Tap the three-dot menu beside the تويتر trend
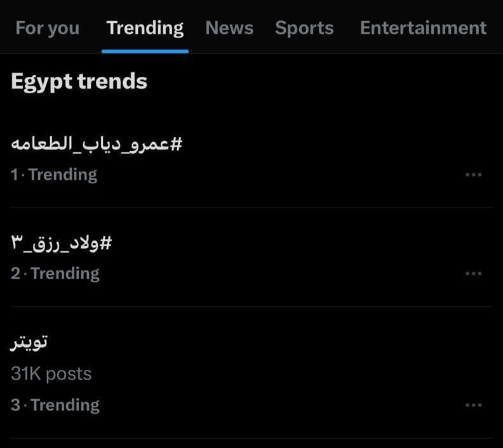Viewport: 503px width, 448px height. (473, 405)
